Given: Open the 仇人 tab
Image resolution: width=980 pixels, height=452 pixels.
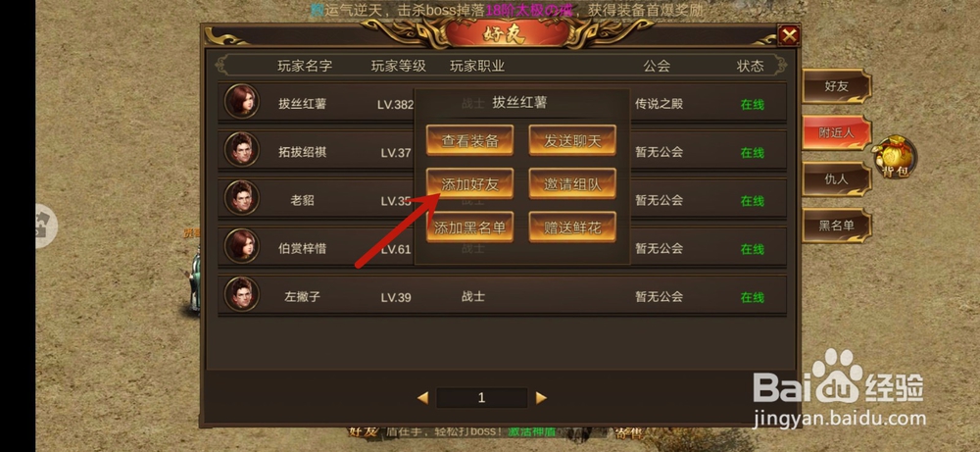Looking at the screenshot, I should pos(836,178).
